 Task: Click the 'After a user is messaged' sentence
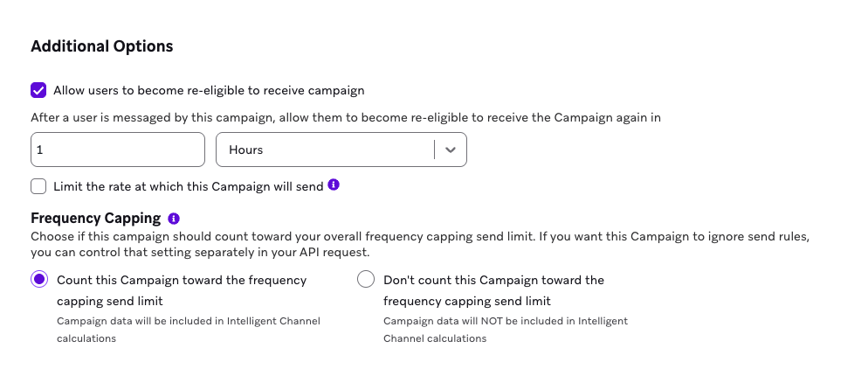click(346, 117)
